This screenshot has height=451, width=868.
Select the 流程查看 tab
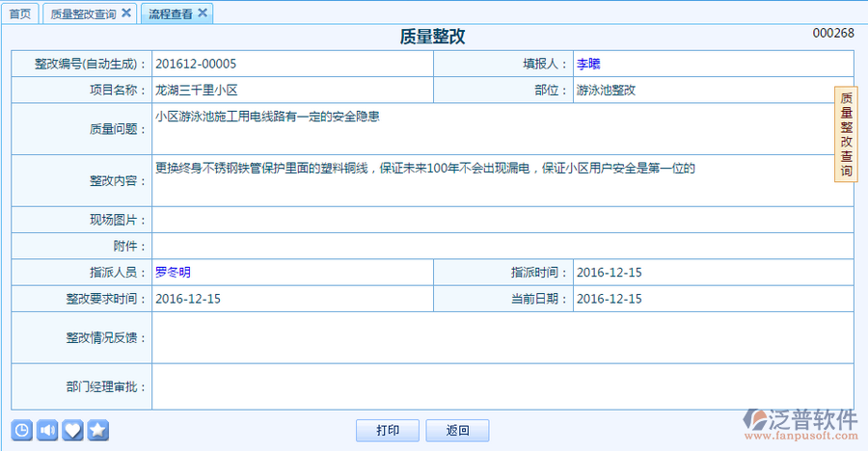click(x=171, y=13)
